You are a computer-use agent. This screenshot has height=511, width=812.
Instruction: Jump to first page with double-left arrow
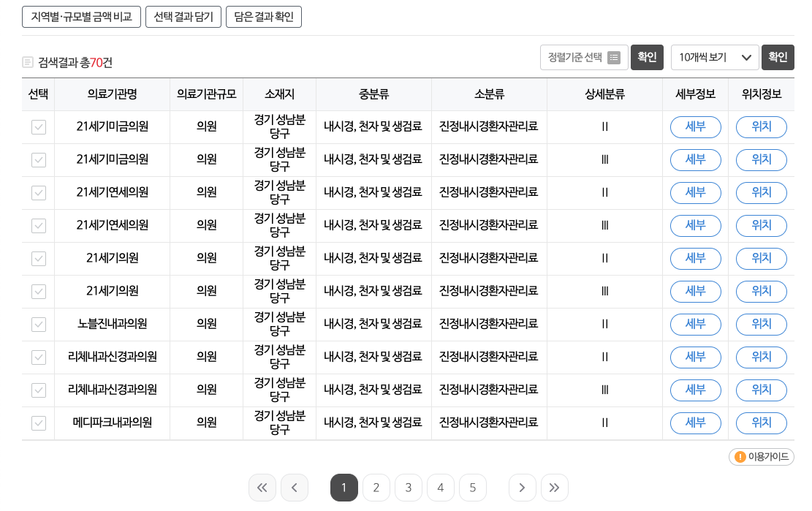click(262, 488)
